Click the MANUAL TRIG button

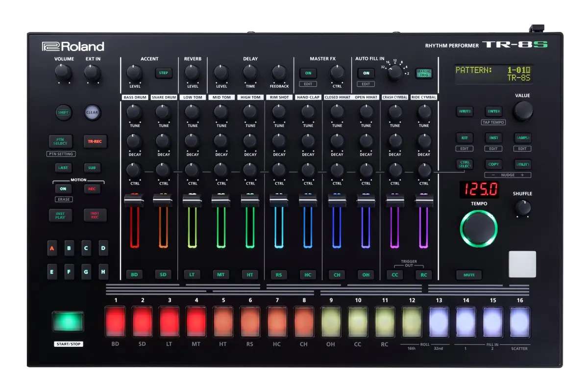coord(423,73)
